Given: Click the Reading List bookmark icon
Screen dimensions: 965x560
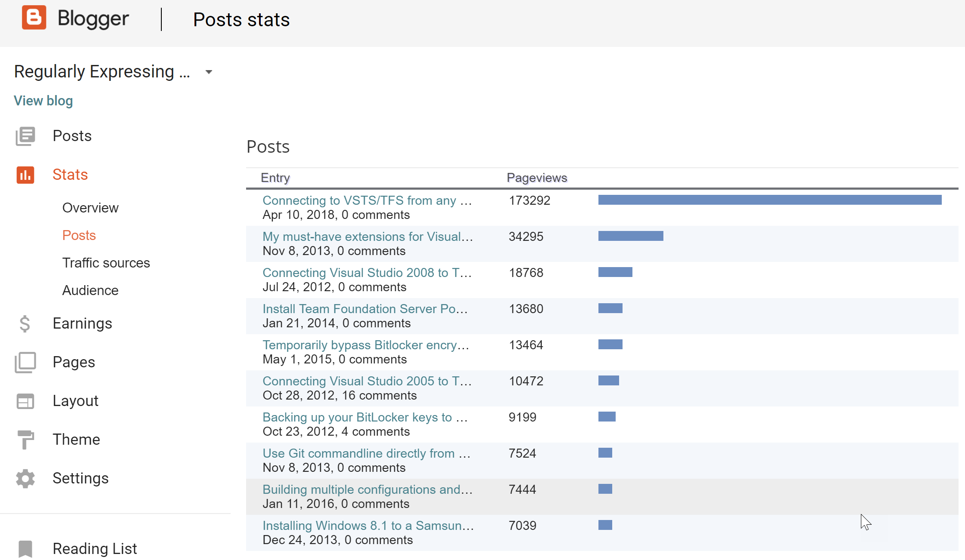Looking at the screenshot, I should (x=25, y=549).
